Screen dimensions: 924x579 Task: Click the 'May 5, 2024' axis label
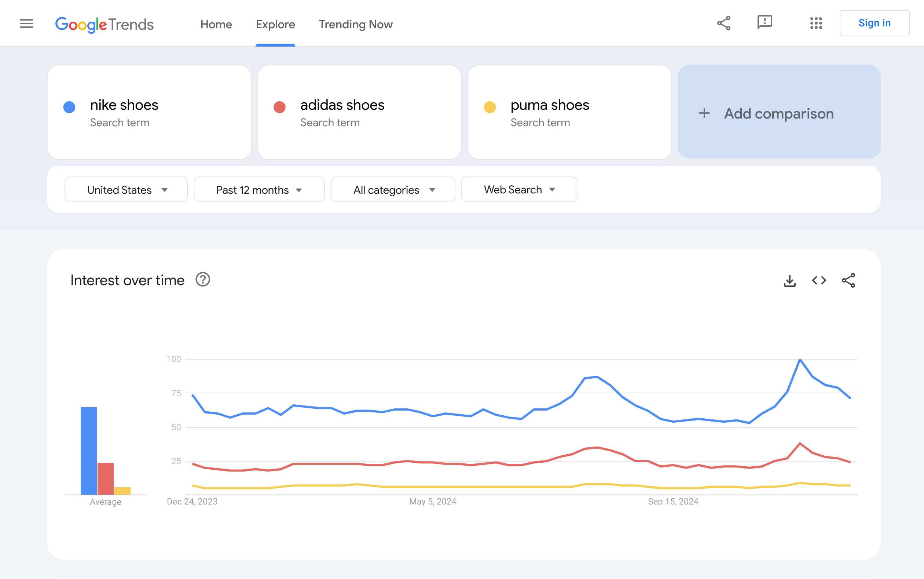[x=433, y=502]
